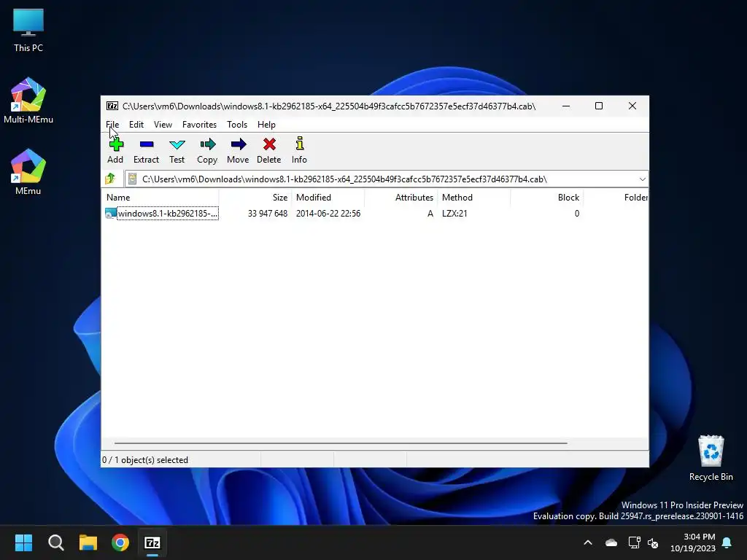
Task: Click the 7-Zip taskbar button
Action: click(x=152, y=542)
